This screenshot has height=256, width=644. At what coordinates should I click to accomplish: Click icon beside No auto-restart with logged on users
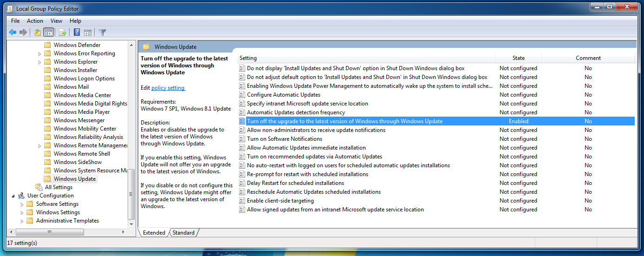pyautogui.click(x=242, y=165)
